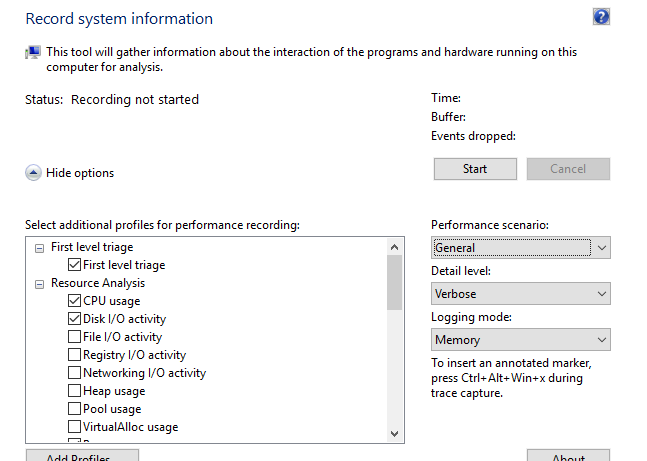Image resolution: width=647 pixels, height=461 pixels.
Task: Collapse the First level triage group
Action: point(39,247)
